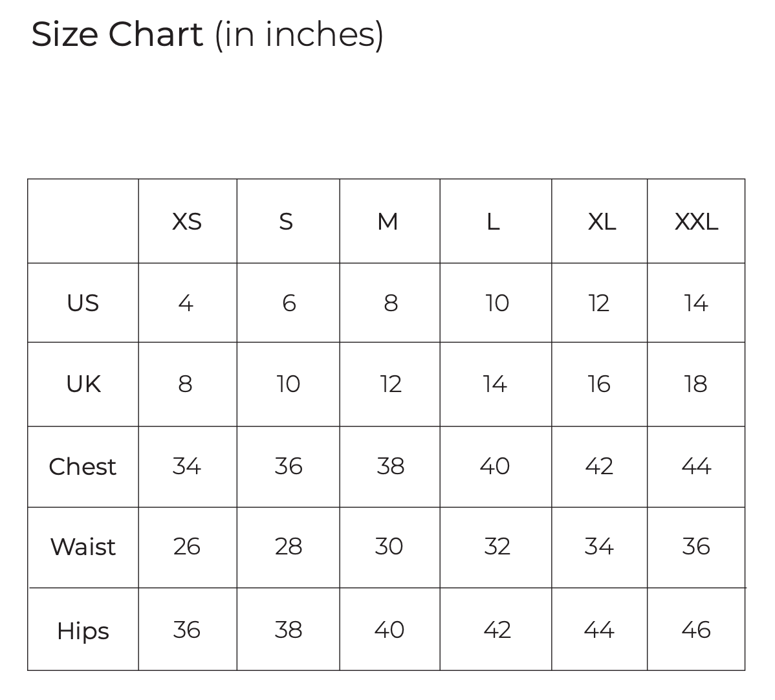The image size is (775, 700).
Task: Click the M size column header
Action: [x=387, y=222]
